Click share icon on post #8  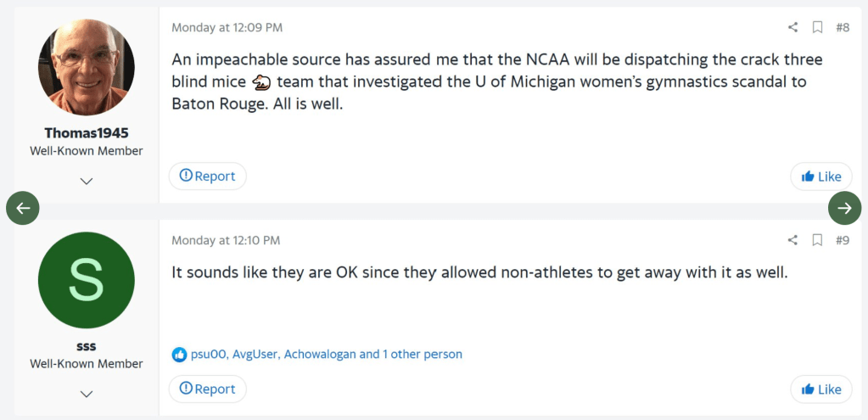click(x=792, y=27)
